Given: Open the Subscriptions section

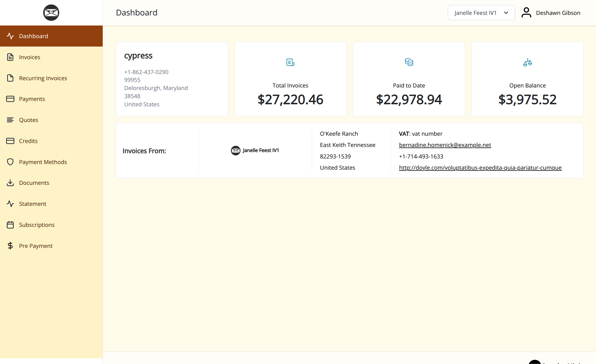Looking at the screenshot, I should pos(51,225).
